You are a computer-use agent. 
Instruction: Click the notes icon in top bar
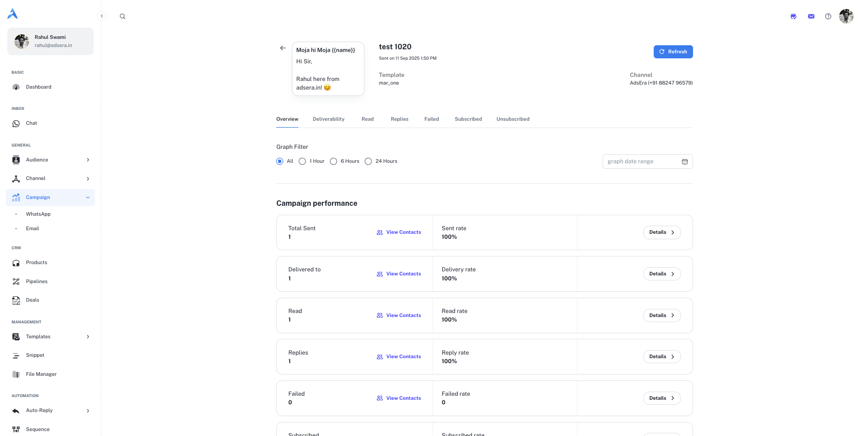coord(793,16)
